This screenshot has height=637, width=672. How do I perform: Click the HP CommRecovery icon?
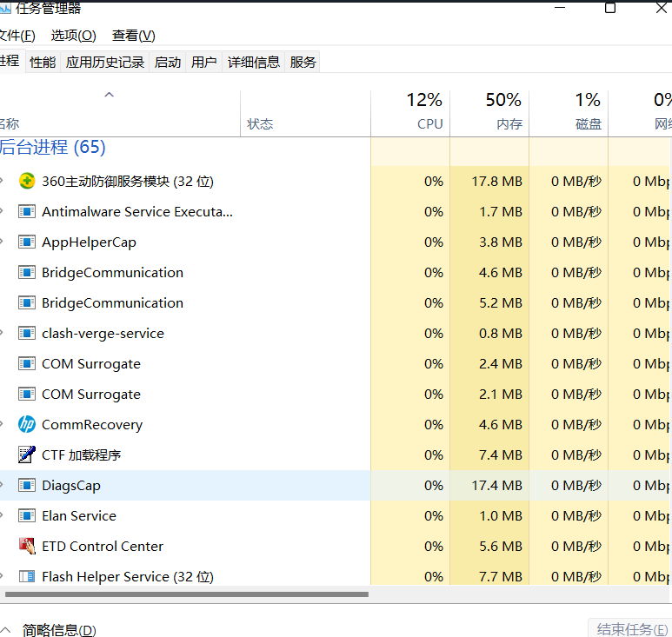(x=27, y=424)
